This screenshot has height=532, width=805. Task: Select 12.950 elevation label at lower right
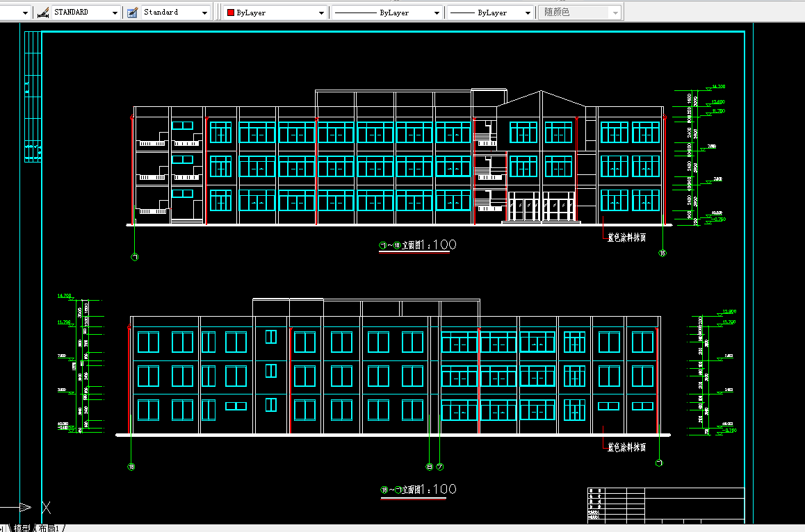729,311
